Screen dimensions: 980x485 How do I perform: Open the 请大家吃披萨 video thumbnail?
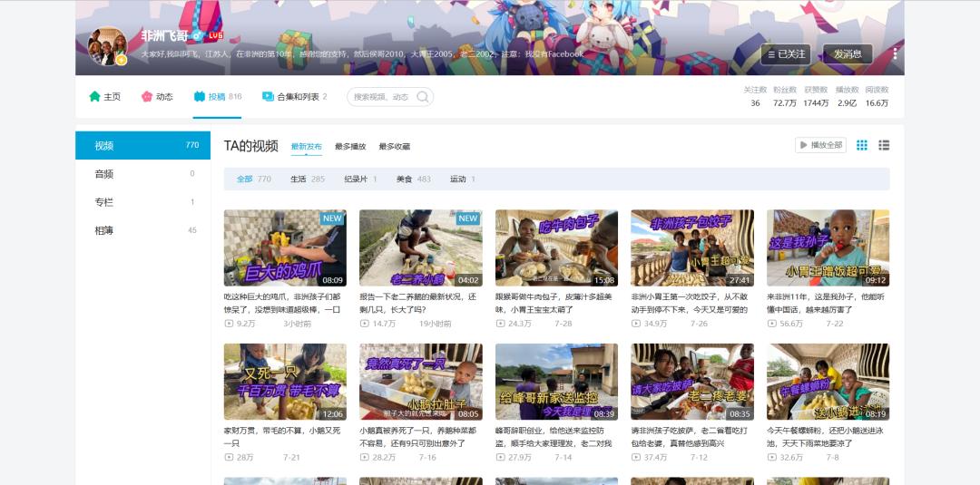[x=692, y=382]
